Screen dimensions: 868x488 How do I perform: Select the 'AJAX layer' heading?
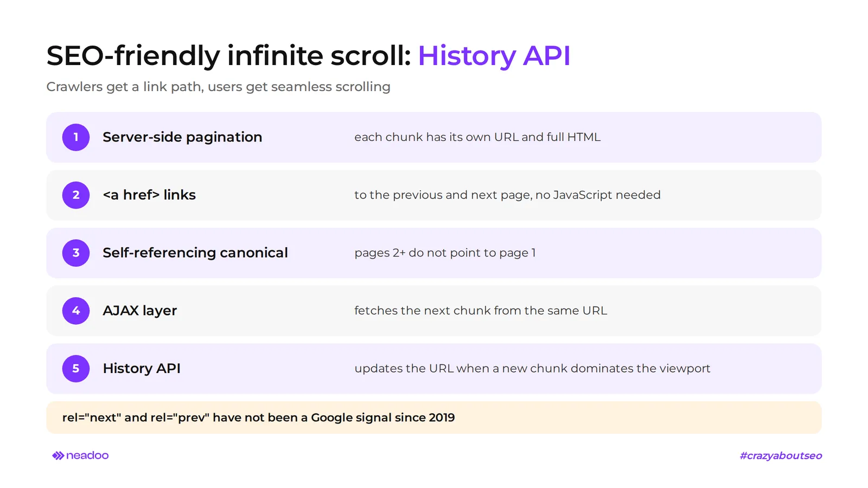click(x=140, y=311)
